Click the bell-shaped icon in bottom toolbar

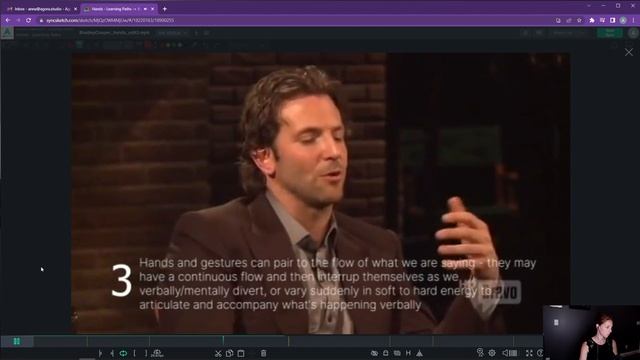tap(386, 353)
